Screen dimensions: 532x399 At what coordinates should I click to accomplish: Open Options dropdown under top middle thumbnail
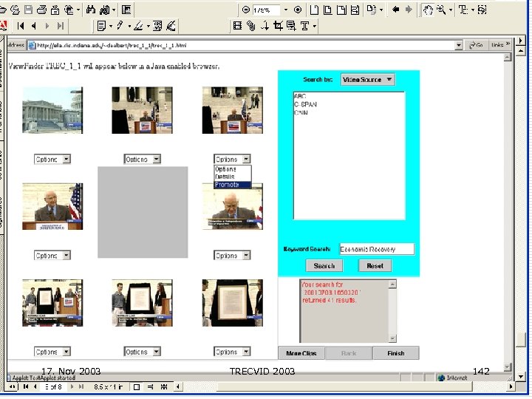[x=142, y=159]
